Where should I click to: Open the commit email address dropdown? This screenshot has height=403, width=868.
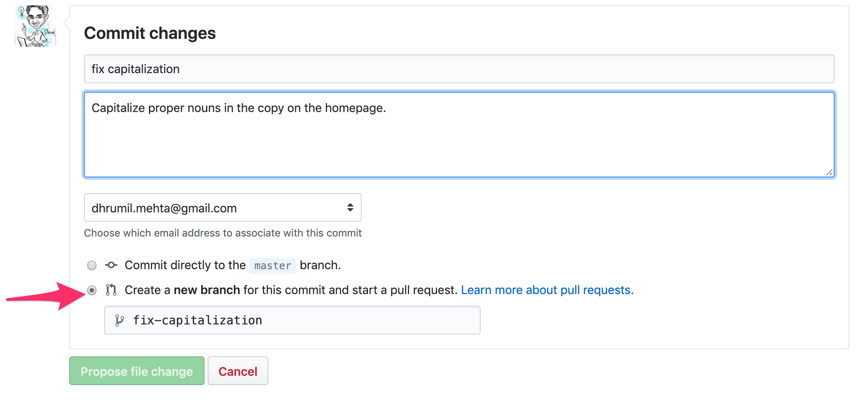tap(222, 208)
